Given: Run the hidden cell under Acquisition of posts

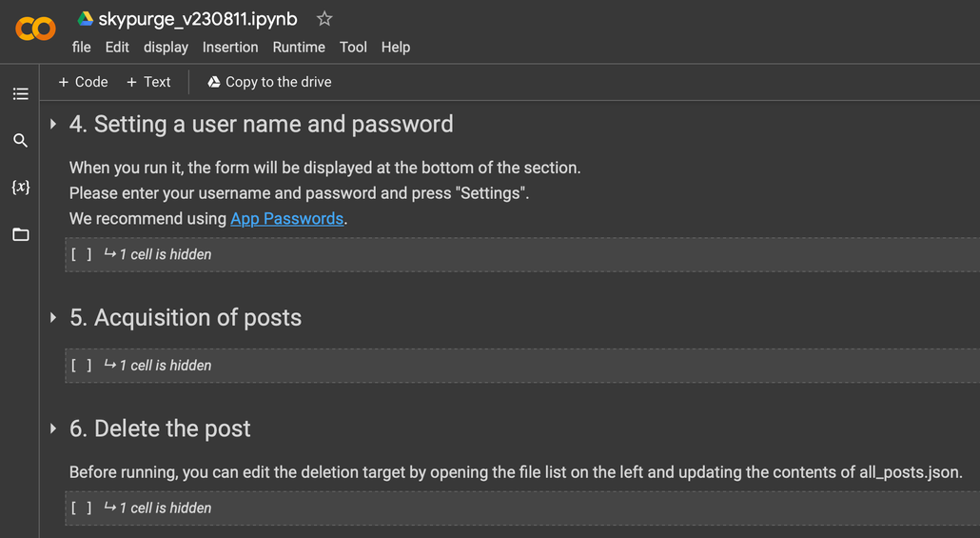Looking at the screenshot, I should pos(82,365).
